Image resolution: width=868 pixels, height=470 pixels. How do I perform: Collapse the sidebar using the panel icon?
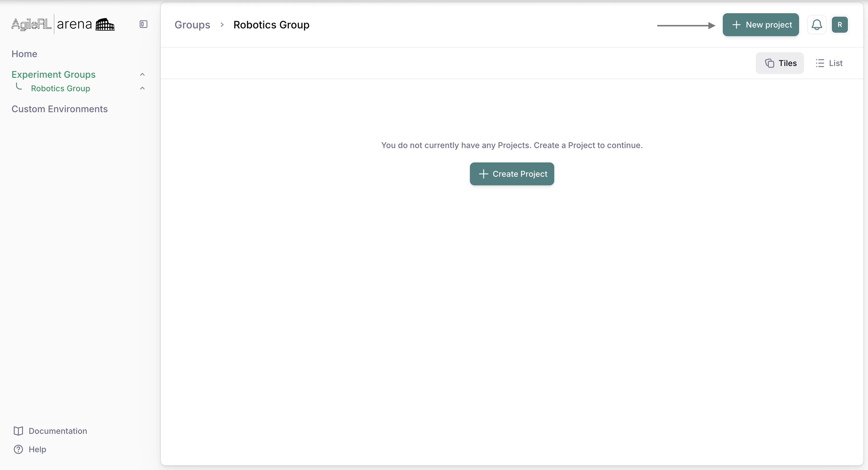143,24
